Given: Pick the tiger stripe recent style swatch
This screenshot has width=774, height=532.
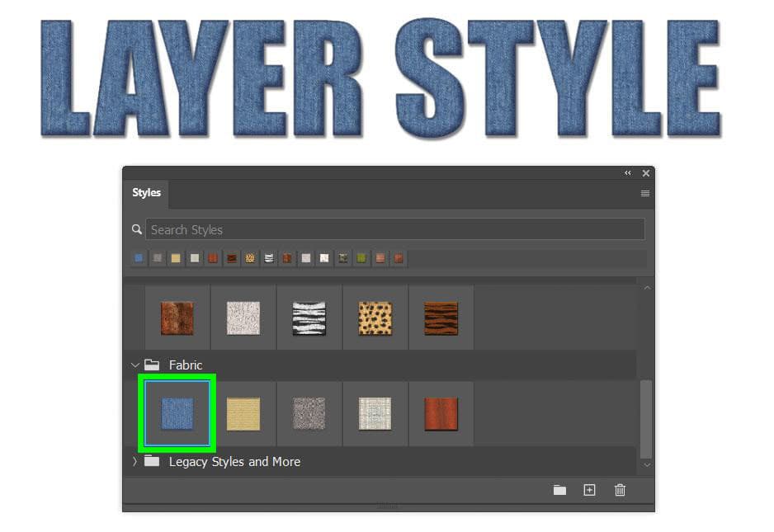Looking at the screenshot, I should coord(232,258).
